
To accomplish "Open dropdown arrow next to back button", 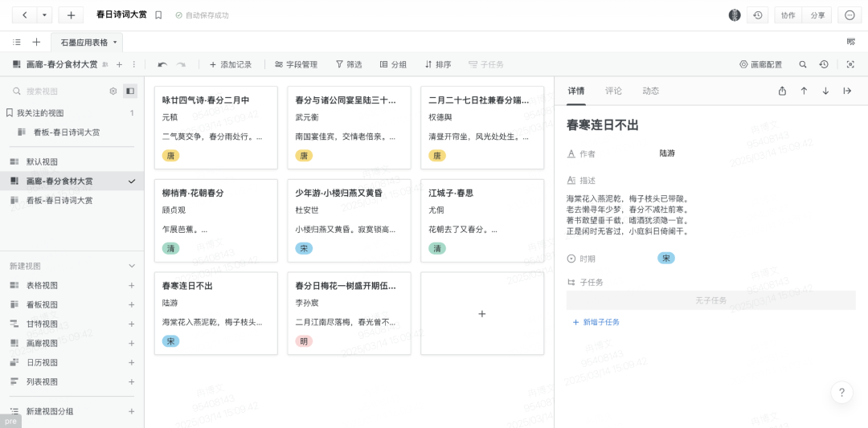I will point(44,15).
